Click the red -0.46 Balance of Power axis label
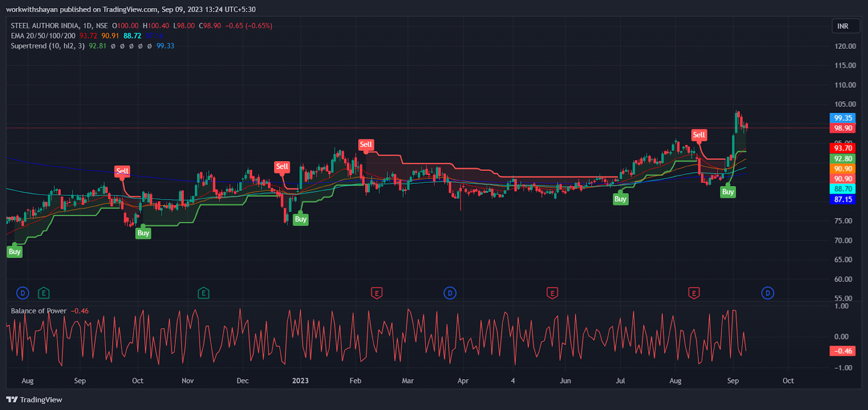Viewport: 868px width, 410px height. [843, 351]
